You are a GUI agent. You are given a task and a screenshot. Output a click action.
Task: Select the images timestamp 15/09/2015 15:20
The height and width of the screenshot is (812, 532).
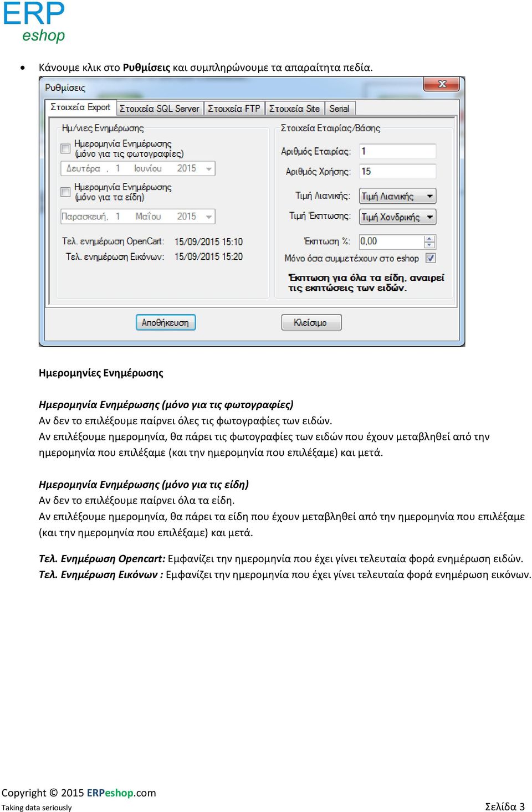tap(208, 256)
